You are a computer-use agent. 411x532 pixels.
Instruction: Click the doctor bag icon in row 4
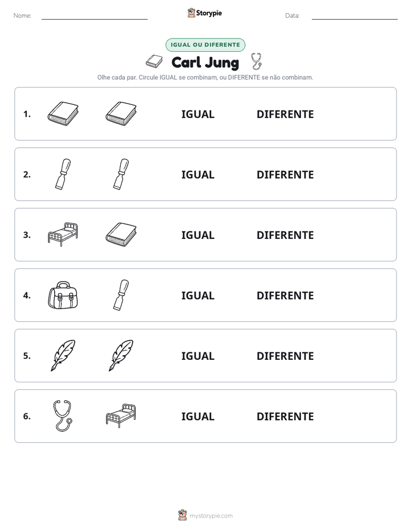click(x=63, y=295)
